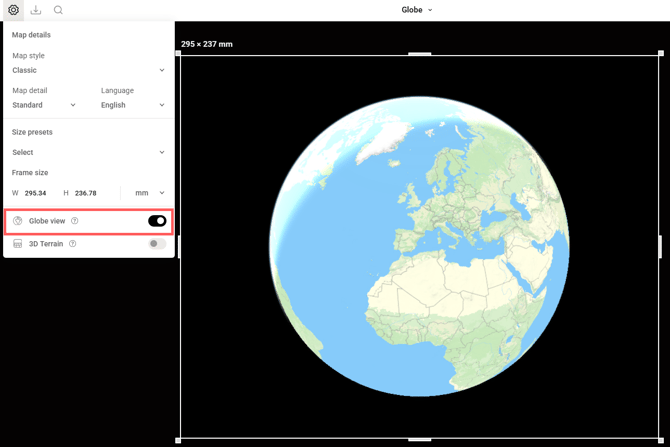The height and width of the screenshot is (447, 670).
Task: Click the globe icon beside Globe view
Action: click(x=18, y=221)
